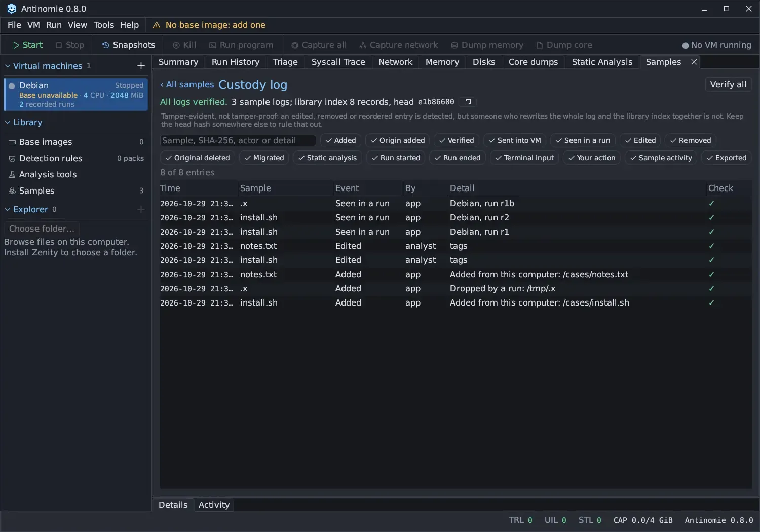Screen dimensions: 760x532
Task: Click the warning icon beside No base image
Action: pyautogui.click(x=157, y=25)
